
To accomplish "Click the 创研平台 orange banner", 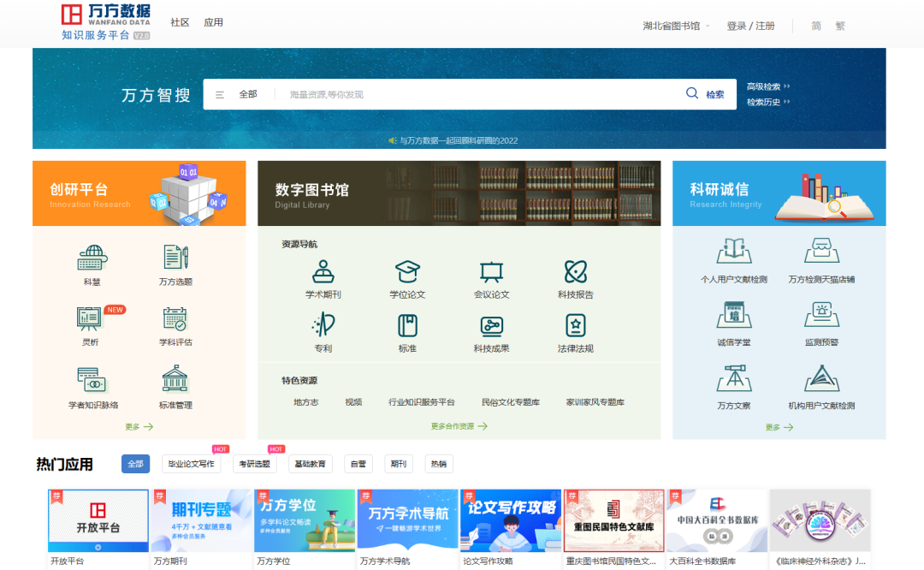I will (x=139, y=193).
